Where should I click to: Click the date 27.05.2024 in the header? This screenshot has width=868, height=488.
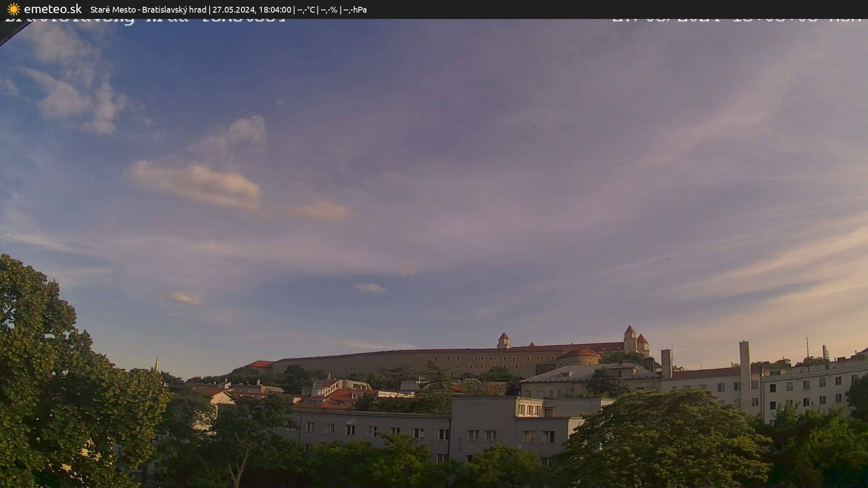(235, 9)
